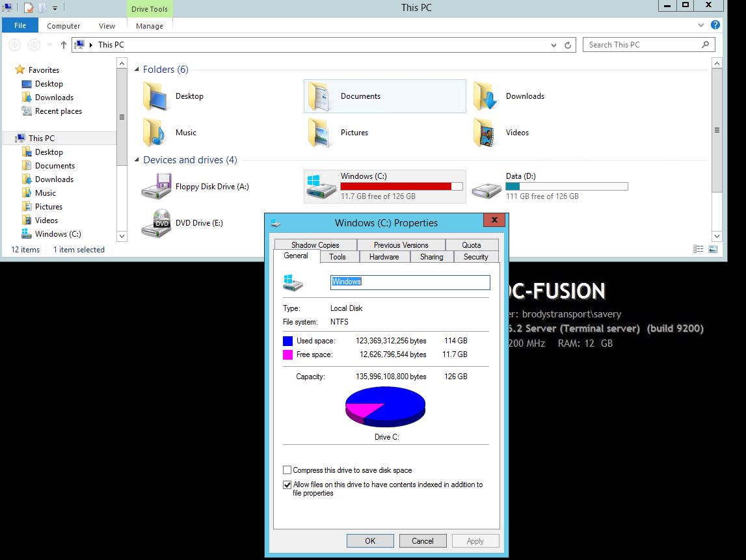Open the Customize Quick Access Toolbar dropdown
Image resolution: width=746 pixels, height=560 pixels.
[x=55, y=7]
